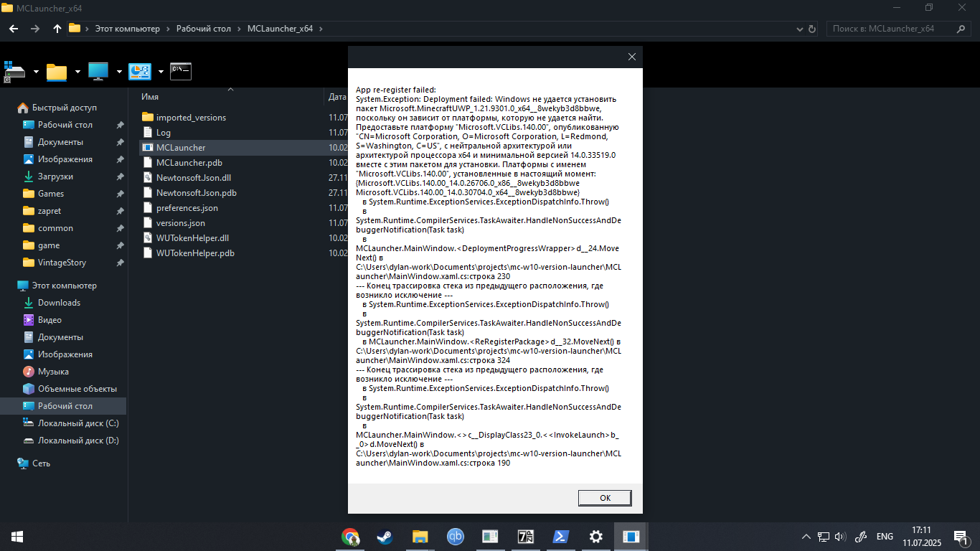Screen dimensions: 980x551
Task: Open 'Музыка' in the sidebar
Action: coord(53,372)
